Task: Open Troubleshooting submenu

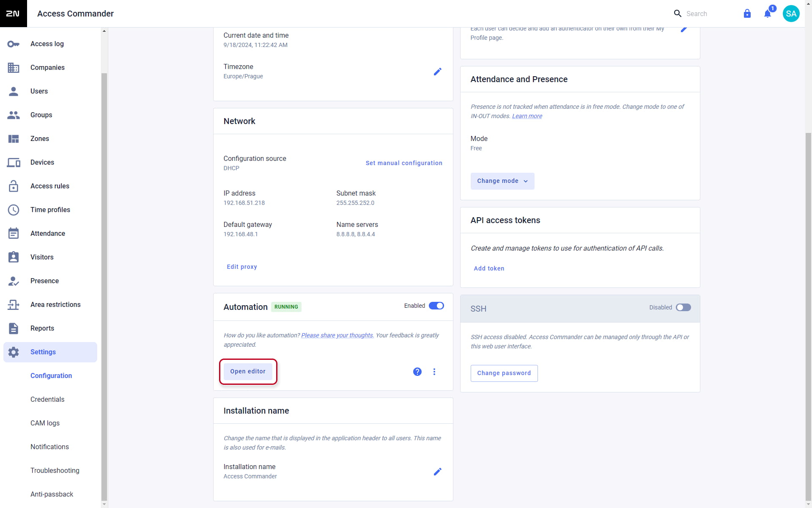Action: 55,471
